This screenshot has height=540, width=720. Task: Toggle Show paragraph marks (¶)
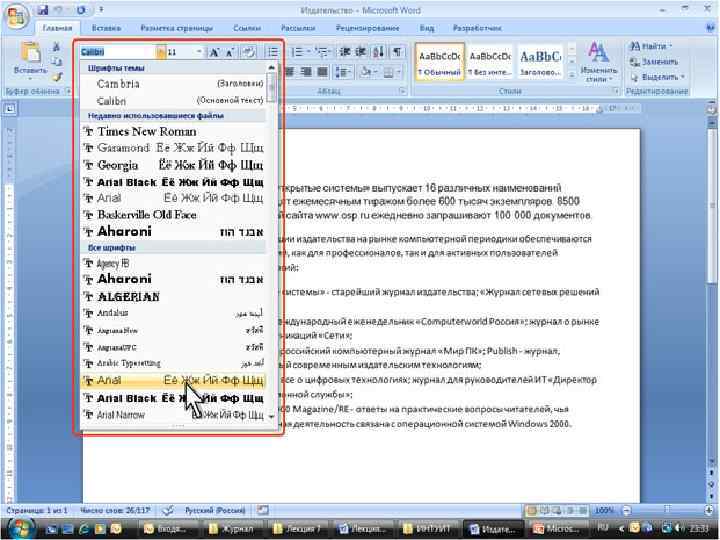coord(397,52)
